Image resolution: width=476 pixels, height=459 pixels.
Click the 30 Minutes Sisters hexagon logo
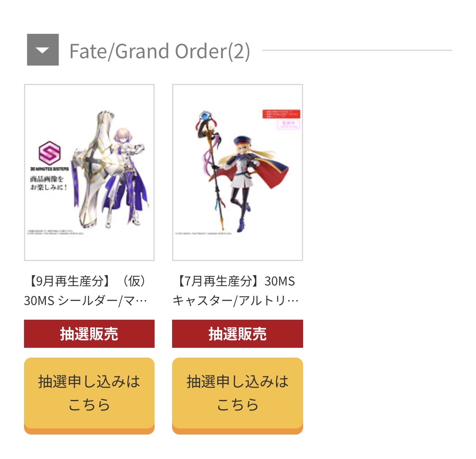[50, 153]
